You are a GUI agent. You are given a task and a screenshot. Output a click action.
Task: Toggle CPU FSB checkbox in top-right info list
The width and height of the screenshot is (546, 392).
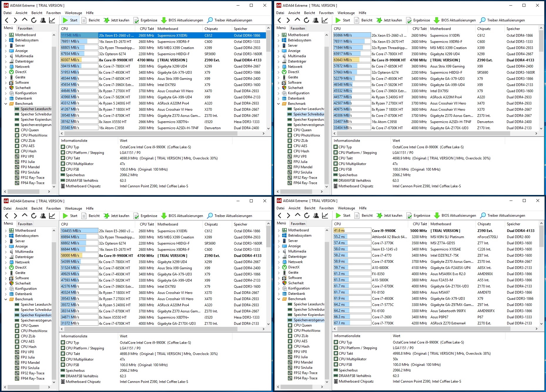pos(336,169)
